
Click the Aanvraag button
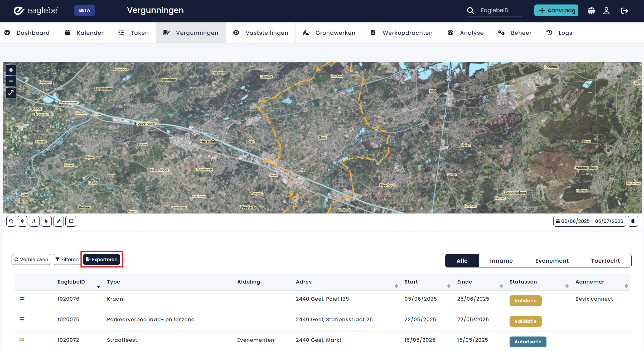(556, 11)
